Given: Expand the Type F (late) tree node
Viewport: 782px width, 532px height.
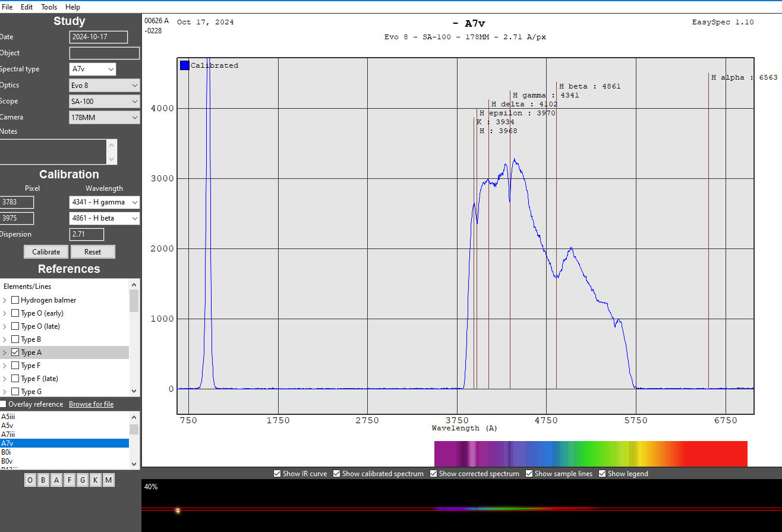Looking at the screenshot, I should (x=5, y=379).
